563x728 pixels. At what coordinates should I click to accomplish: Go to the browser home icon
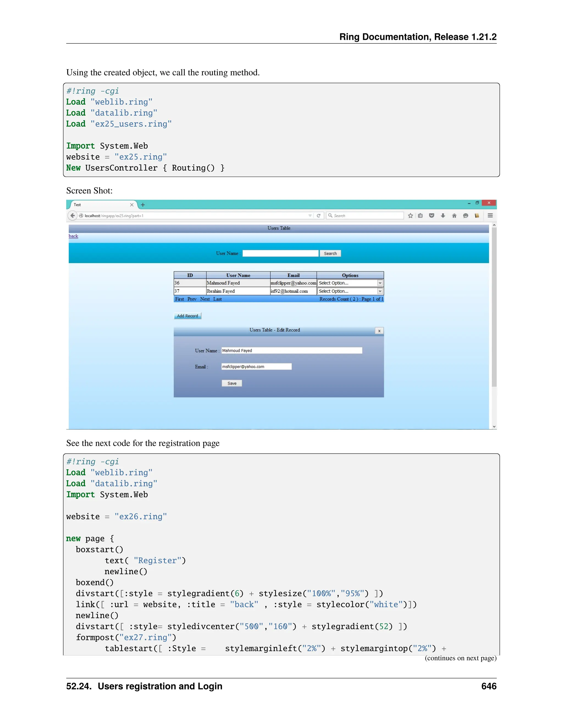point(454,216)
